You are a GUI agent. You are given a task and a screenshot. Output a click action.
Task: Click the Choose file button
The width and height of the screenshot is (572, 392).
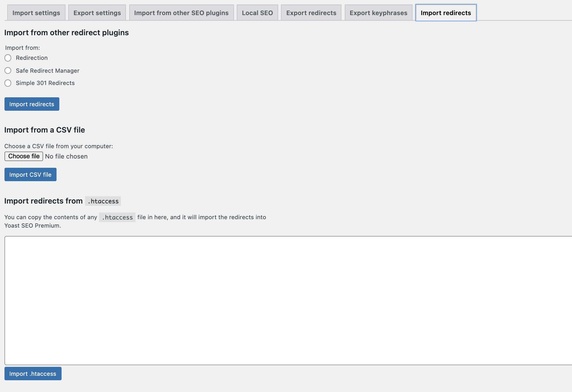(x=24, y=156)
